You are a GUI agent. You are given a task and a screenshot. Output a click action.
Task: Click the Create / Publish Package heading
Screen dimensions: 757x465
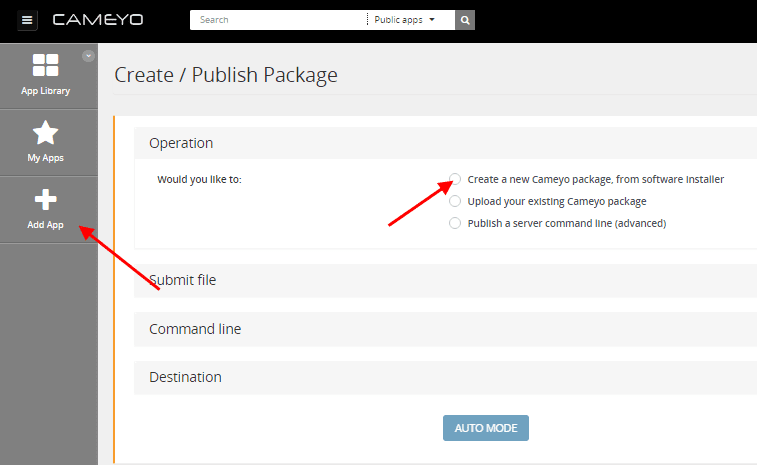[226, 75]
